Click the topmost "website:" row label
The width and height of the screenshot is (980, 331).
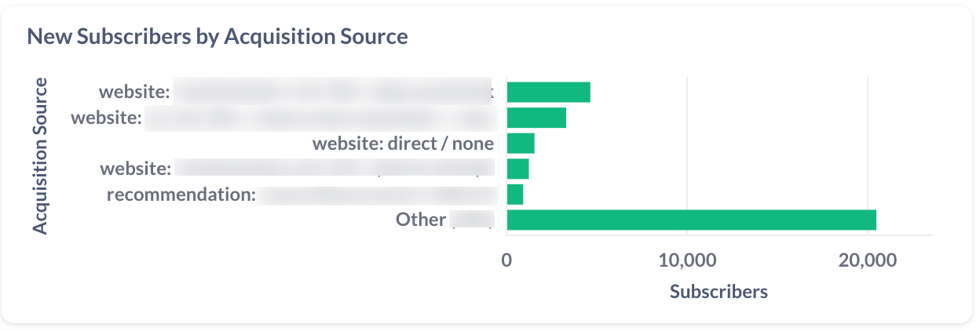point(134,93)
